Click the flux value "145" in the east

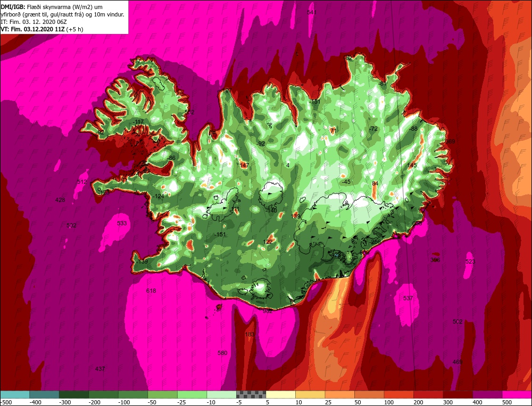coord(412,165)
